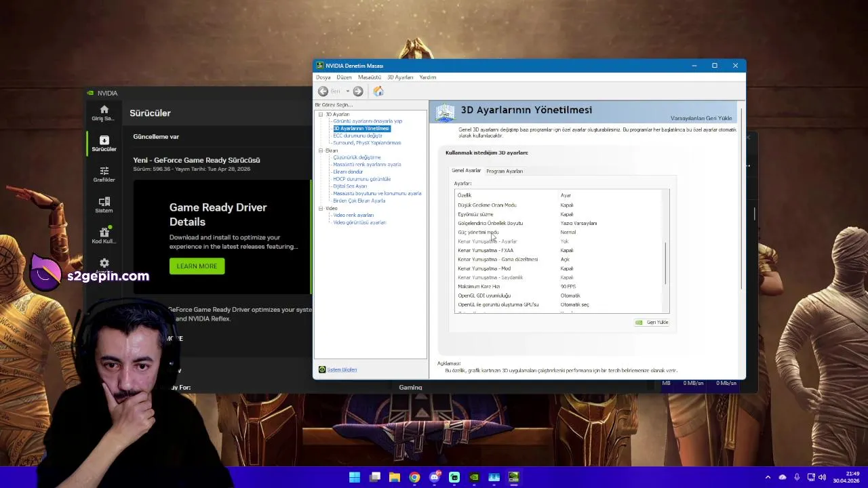Select Birden Çok Ekran Ayarla tree item

[359, 201]
